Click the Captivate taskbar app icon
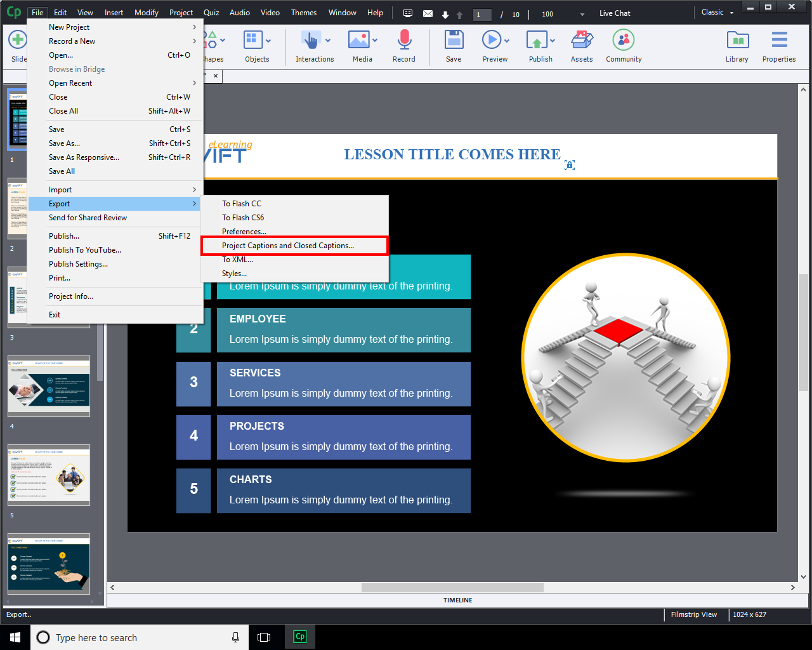The width and height of the screenshot is (812, 650). (300, 637)
